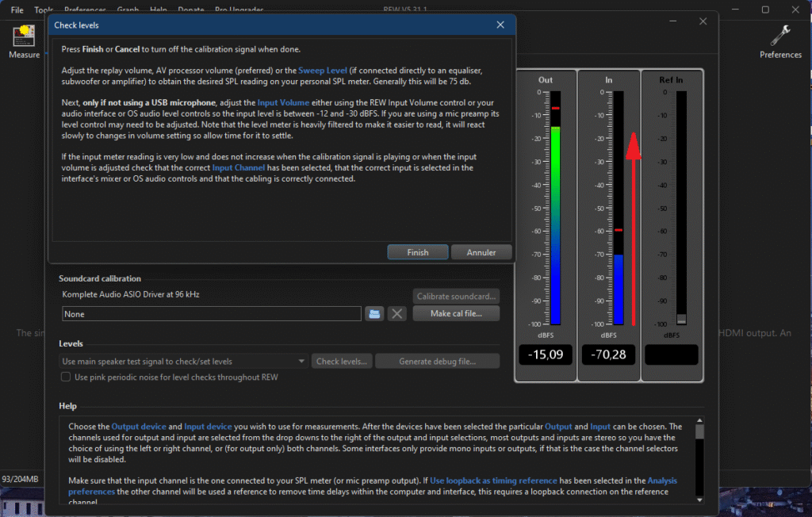Follow the Input Volume link

[282, 103]
